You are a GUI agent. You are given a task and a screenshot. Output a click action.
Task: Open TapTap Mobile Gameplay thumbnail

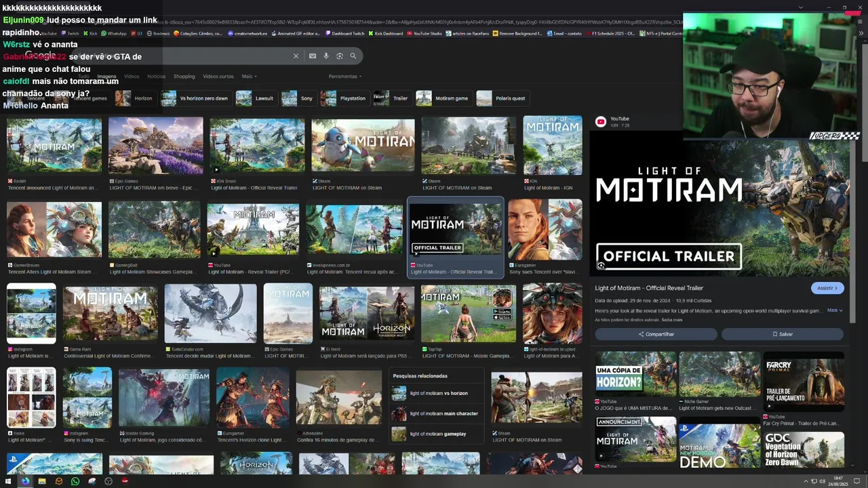468,313
